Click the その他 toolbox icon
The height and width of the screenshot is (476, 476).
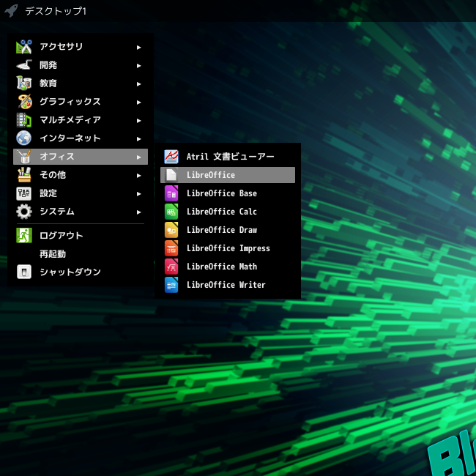24,175
